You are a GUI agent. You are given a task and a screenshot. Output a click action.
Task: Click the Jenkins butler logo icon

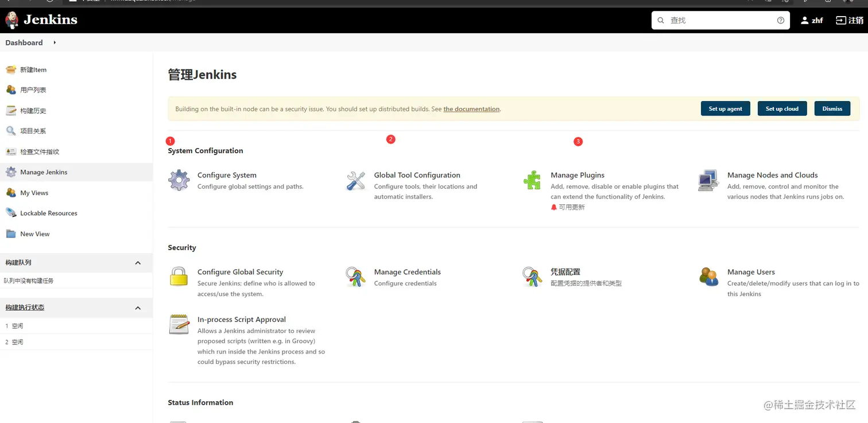[11, 20]
